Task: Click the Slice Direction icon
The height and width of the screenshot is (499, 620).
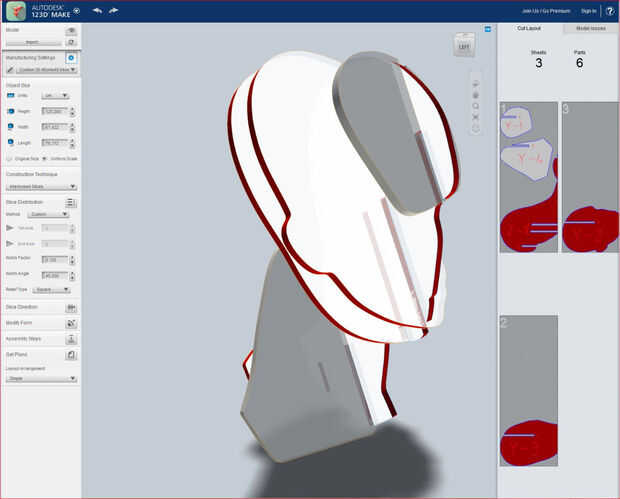Action: tap(71, 308)
